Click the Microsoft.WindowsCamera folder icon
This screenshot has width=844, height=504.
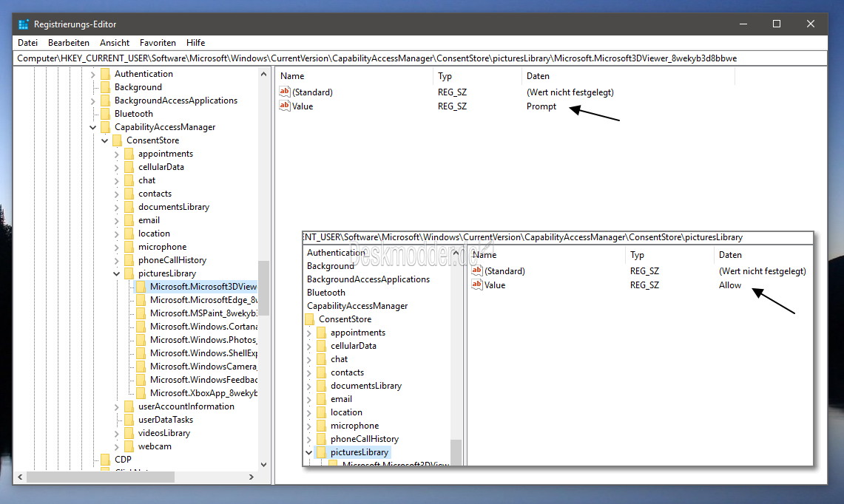coord(141,367)
